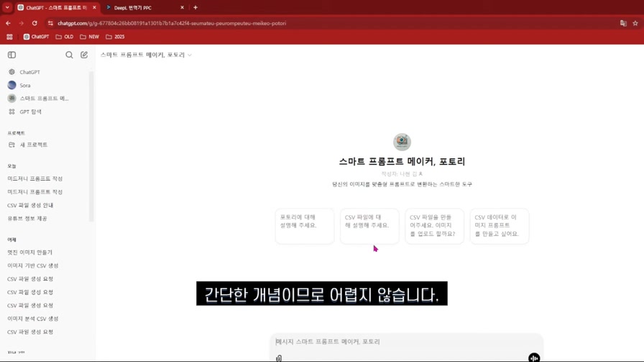
Task: Choose the CSV 파일에 대해 설명해 주세요 suggestion
Action: click(369, 226)
